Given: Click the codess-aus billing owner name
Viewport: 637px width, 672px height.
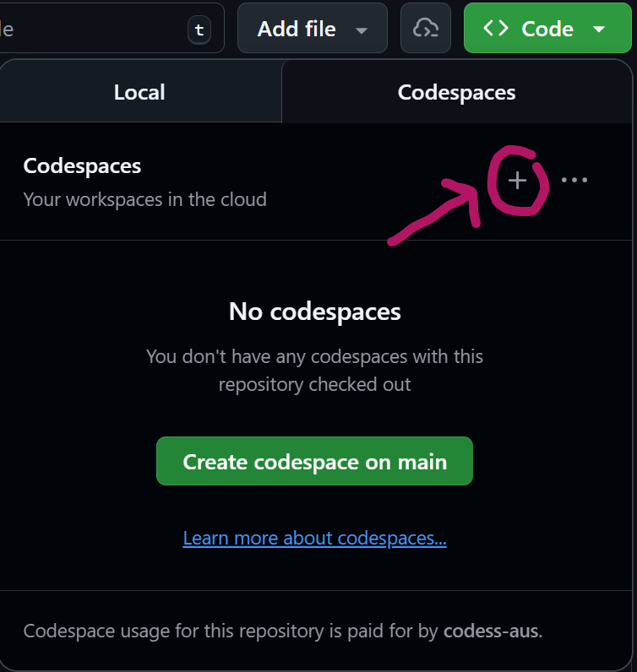Looking at the screenshot, I should pyautogui.click(x=493, y=631).
